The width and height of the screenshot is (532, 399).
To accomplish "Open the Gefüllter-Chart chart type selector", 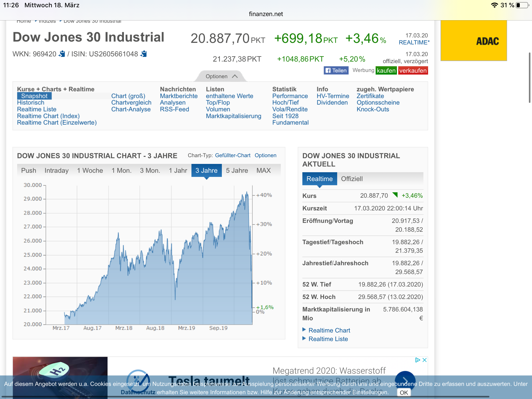I will pos(233,155).
